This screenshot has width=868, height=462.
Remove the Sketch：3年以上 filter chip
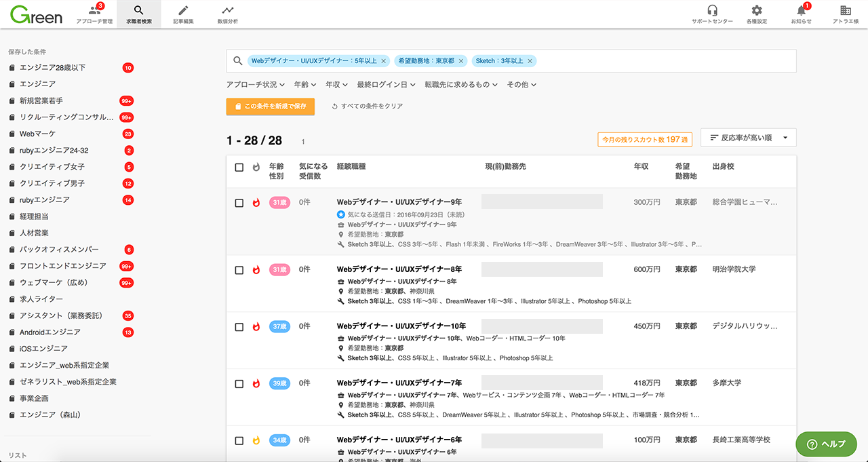tap(530, 61)
